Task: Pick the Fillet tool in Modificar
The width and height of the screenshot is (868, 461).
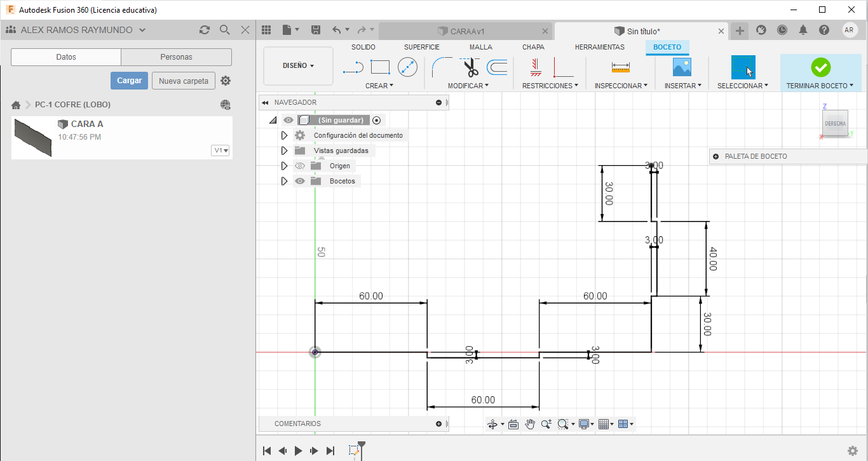Action: (x=441, y=67)
